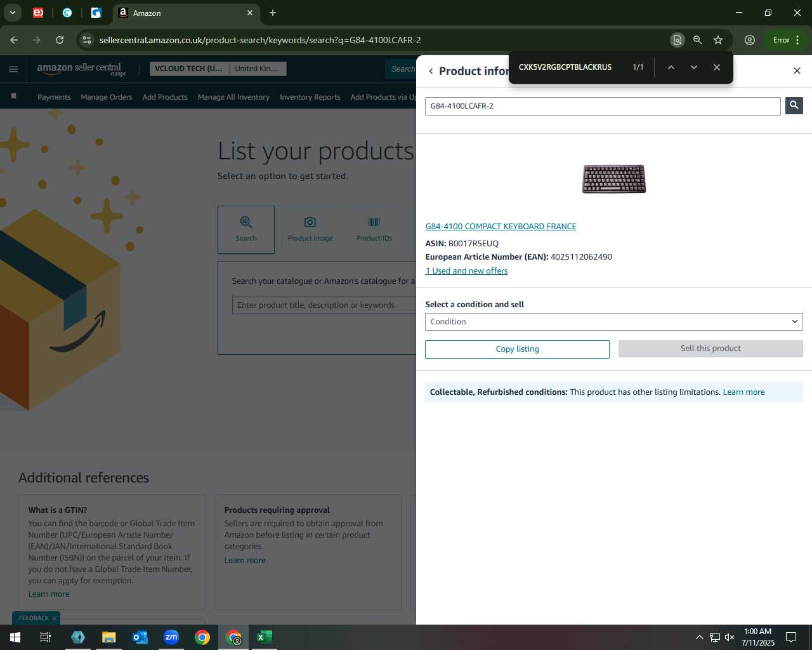
Task: Select the ASIN text B0017R5EUQ
Action: [473, 244]
